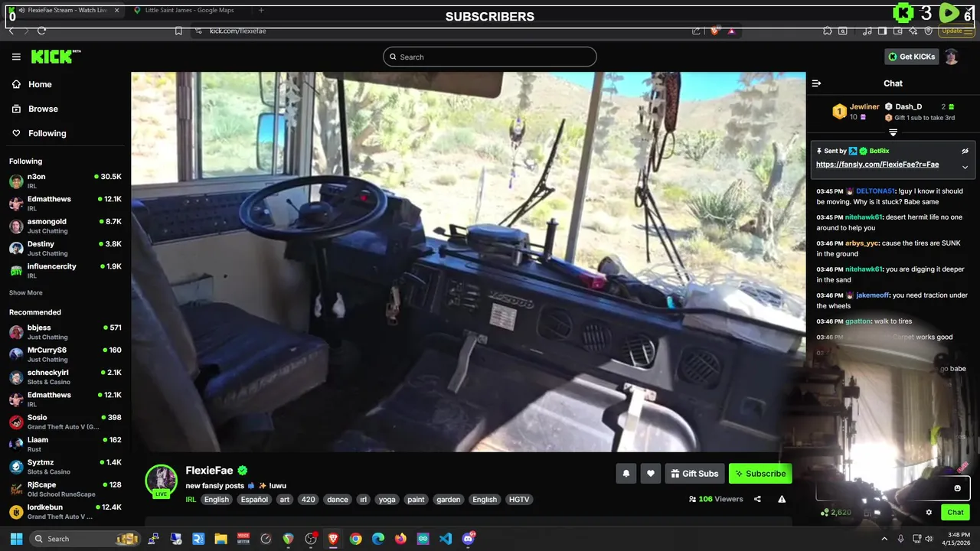
Task: Open bbjess recommended channel
Action: pyautogui.click(x=65, y=332)
